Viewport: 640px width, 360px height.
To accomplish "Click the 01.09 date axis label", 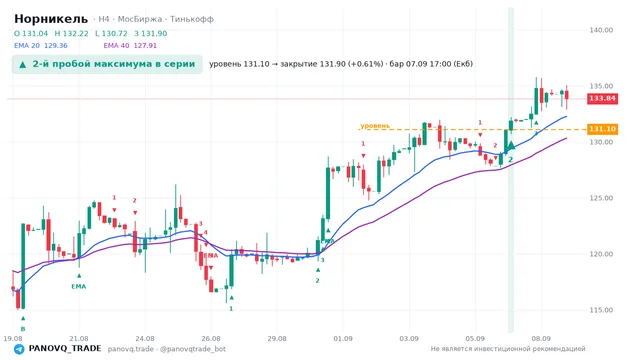I will click(343, 338).
